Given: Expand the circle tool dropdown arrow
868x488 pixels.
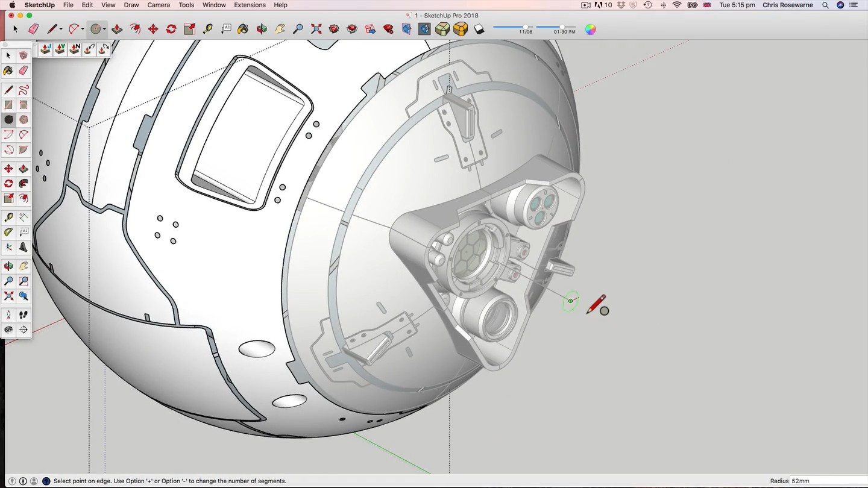Looking at the screenshot, I should (x=104, y=30).
